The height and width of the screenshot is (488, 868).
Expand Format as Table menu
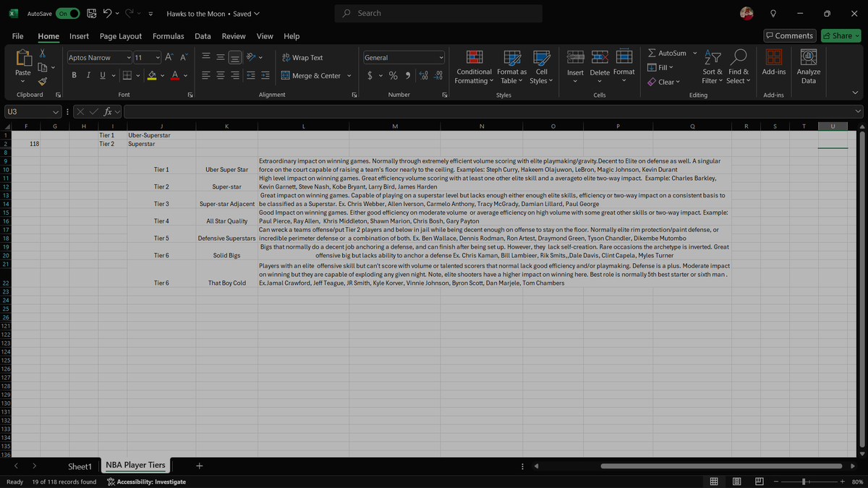tap(511, 67)
